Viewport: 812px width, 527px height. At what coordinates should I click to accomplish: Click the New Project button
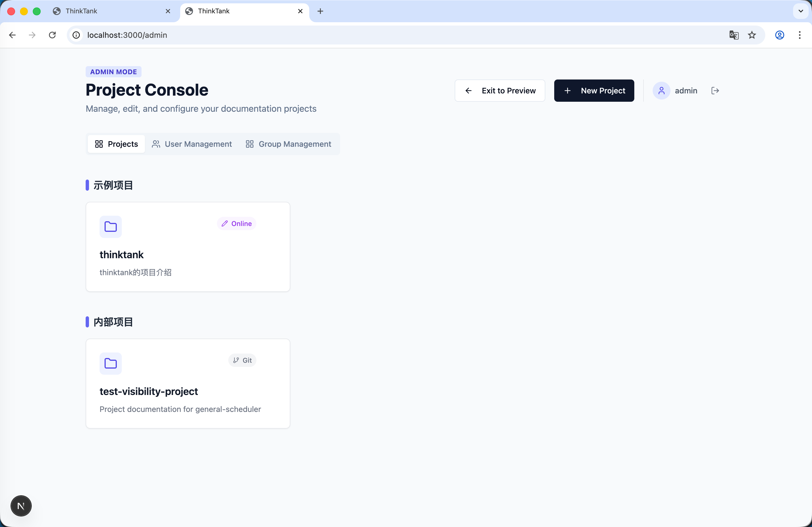(x=594, y=91)
